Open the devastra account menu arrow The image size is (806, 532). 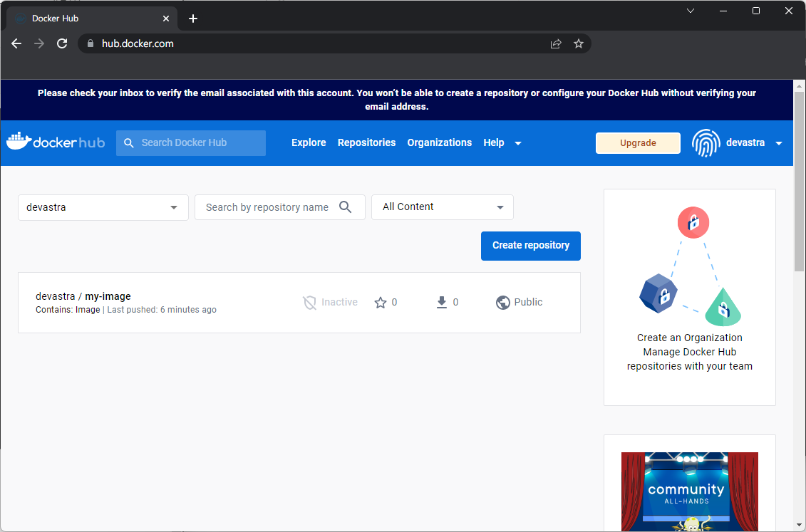coord(779,143)
